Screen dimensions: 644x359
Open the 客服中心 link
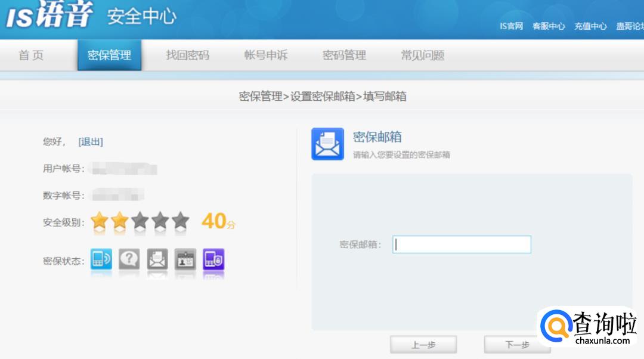point(549,26)
